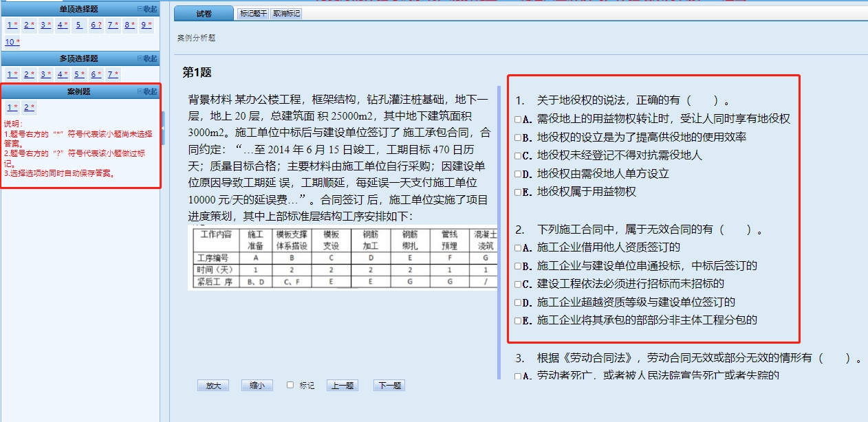Click the 取消标记 unmark tool
This screenshot has height=422, width=868.
(x=286, y=12)
